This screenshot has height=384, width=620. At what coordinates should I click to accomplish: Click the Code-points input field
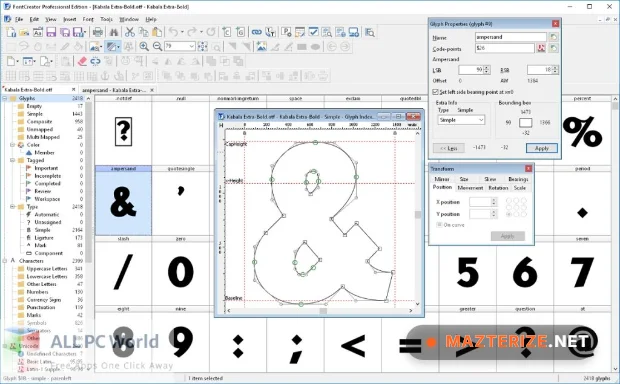[505, 48]
